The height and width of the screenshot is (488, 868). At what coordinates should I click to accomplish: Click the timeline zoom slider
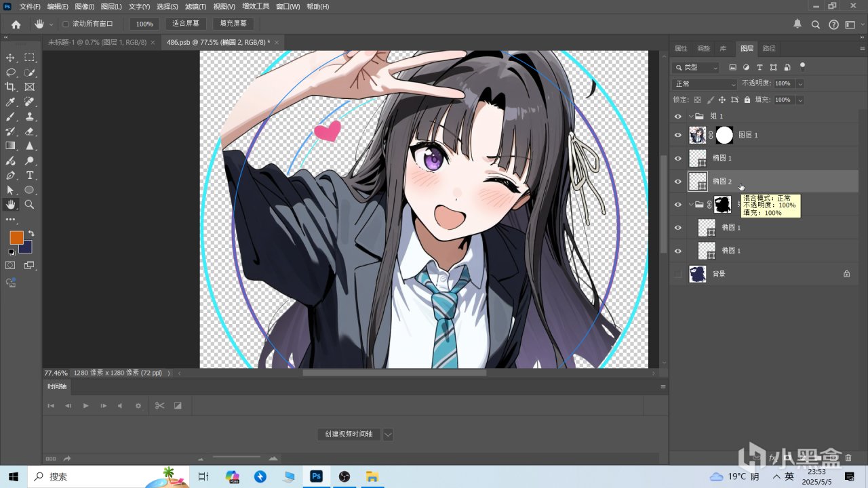pyautogui.click(x=237, y=458)
